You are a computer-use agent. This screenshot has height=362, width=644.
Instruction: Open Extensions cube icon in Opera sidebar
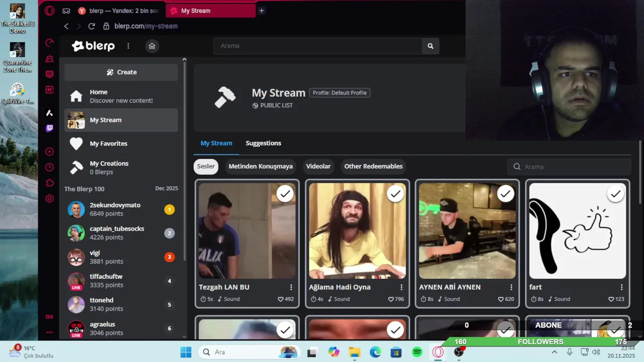click(49, 183)
